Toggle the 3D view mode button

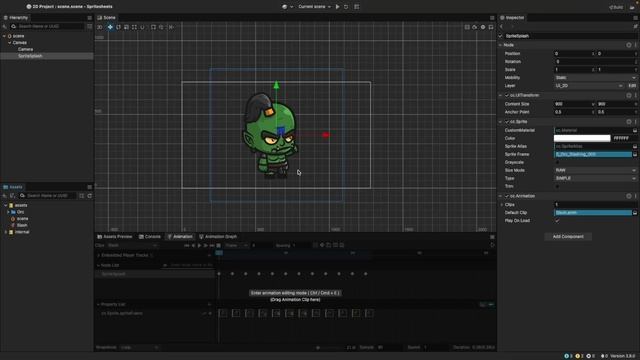point(100,27)
